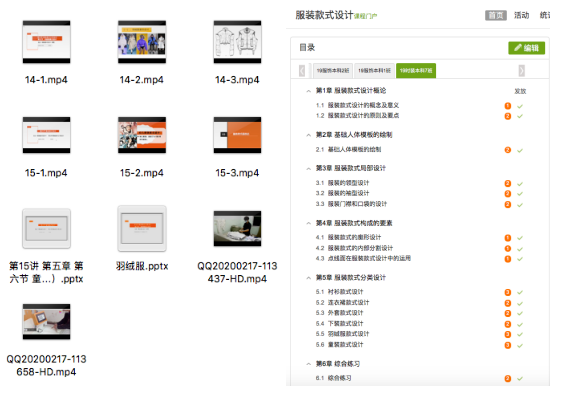The height and width of the screenshot is (393, 565).
Task: Click orange task badge for section 2.1
Action: (508, 150)
